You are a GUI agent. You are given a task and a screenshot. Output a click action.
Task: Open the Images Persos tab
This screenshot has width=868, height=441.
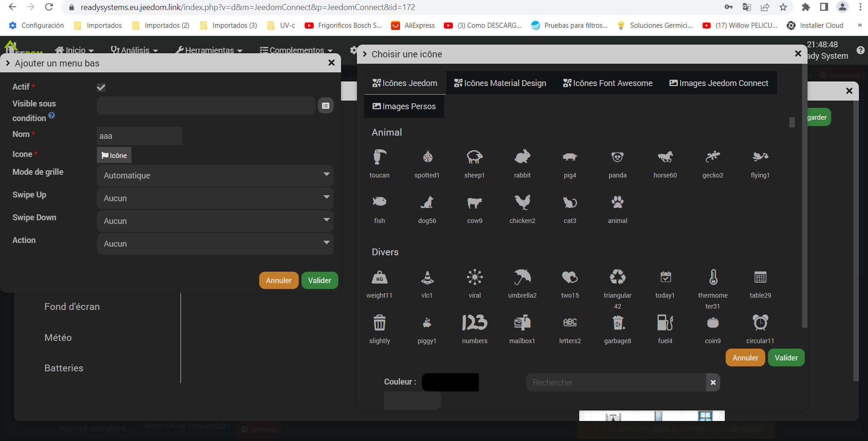pos(404,106)
